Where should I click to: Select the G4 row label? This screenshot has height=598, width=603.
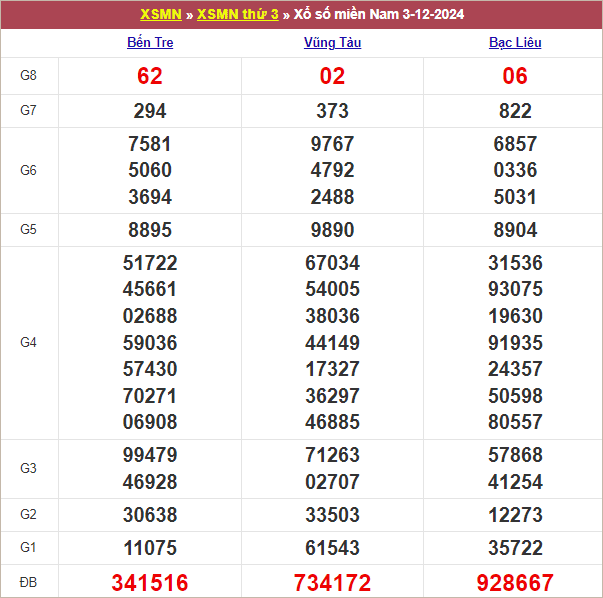28,342
